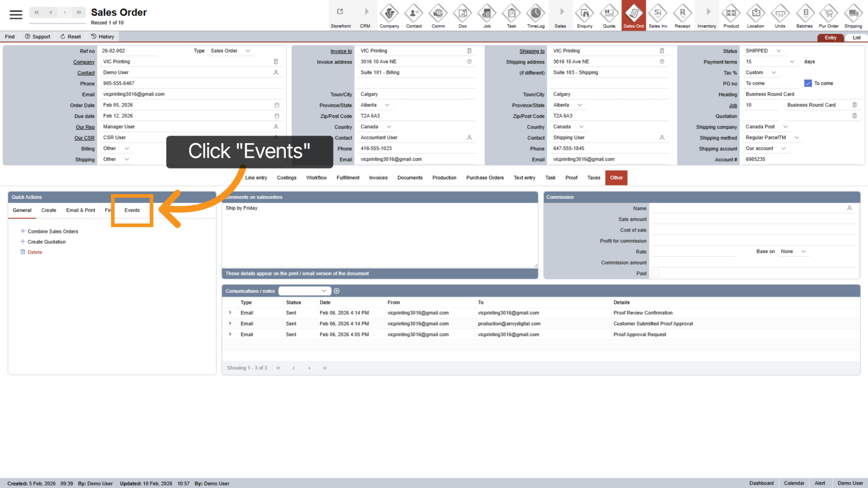868x488 pixels.
Task: Open the Job module
Action: pyautogui.click(x=487, y=15)
